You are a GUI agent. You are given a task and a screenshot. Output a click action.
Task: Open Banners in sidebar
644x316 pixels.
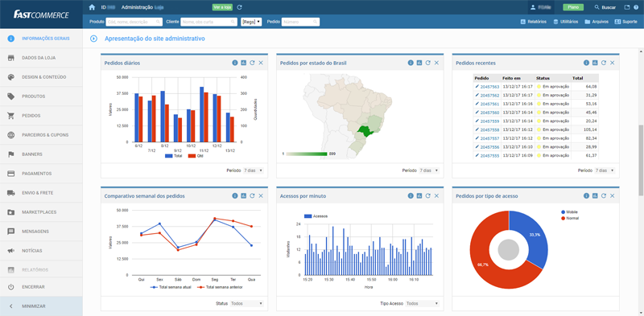click(41, 154)
